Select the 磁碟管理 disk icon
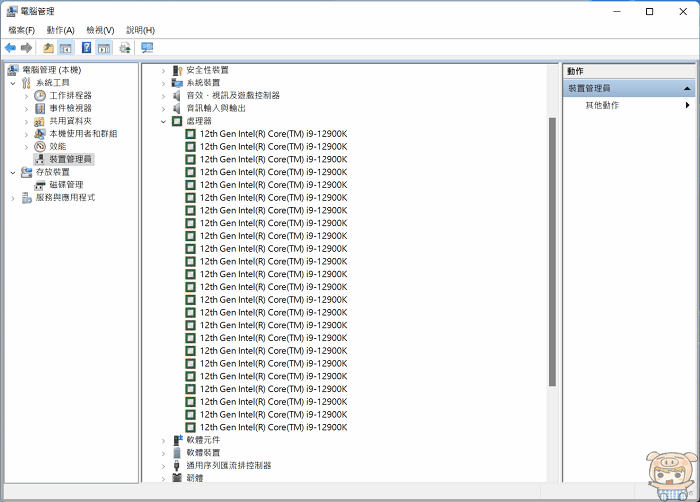Viewport: 700px width, 502px height. [40, 185]
